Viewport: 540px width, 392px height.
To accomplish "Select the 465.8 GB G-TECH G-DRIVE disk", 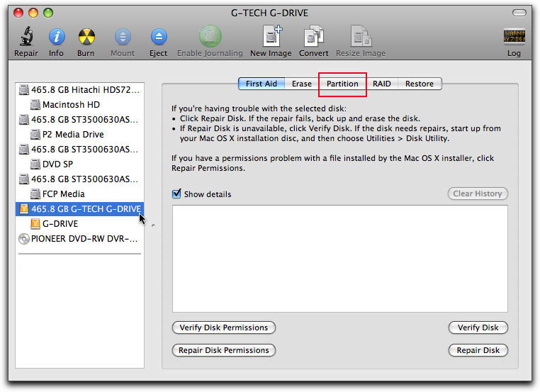I will (79, 208).
